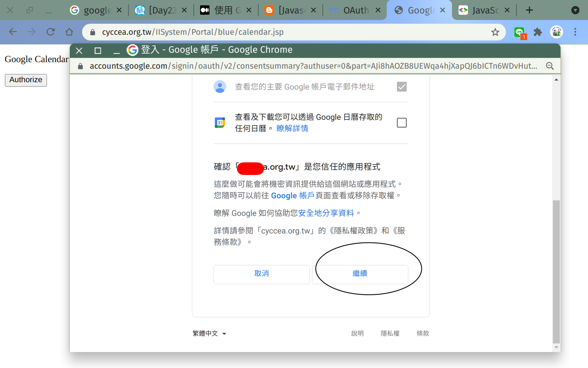Switch to the 使用 G tab

[225, 10]
